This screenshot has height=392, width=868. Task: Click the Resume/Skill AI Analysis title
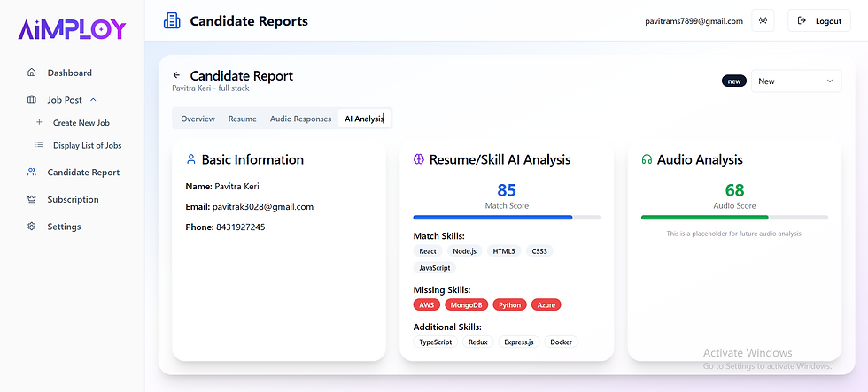tap(500, 160)
